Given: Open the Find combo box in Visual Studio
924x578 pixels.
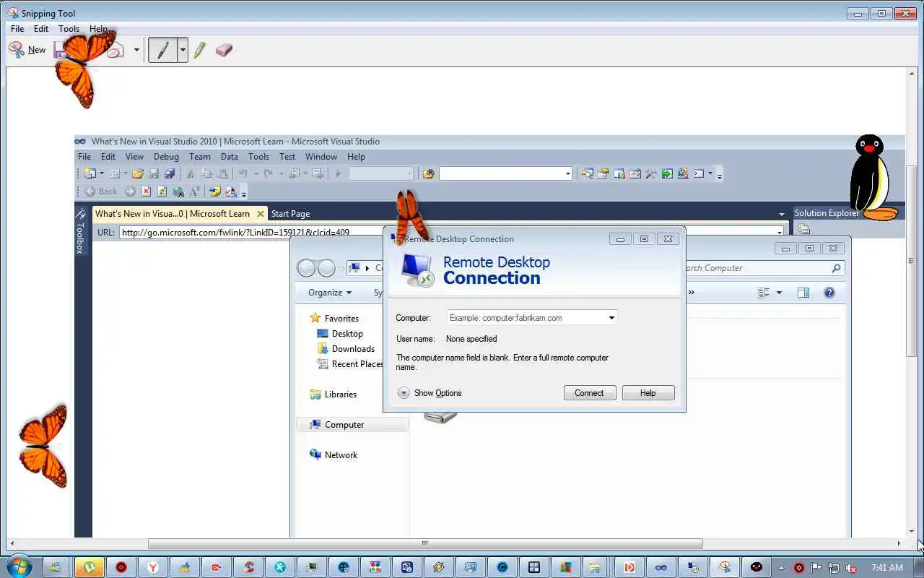Looking at the screenshot, I should pos(506,173).
